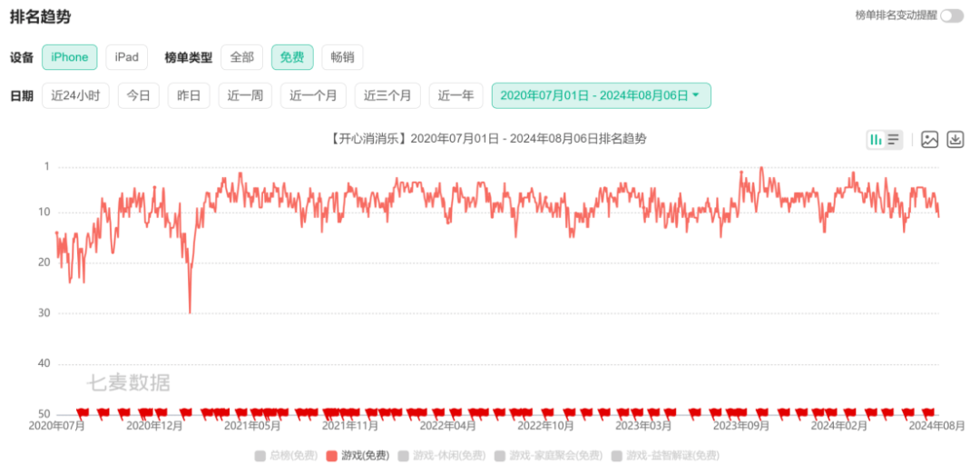Save chart as image icon

point(929,140)
